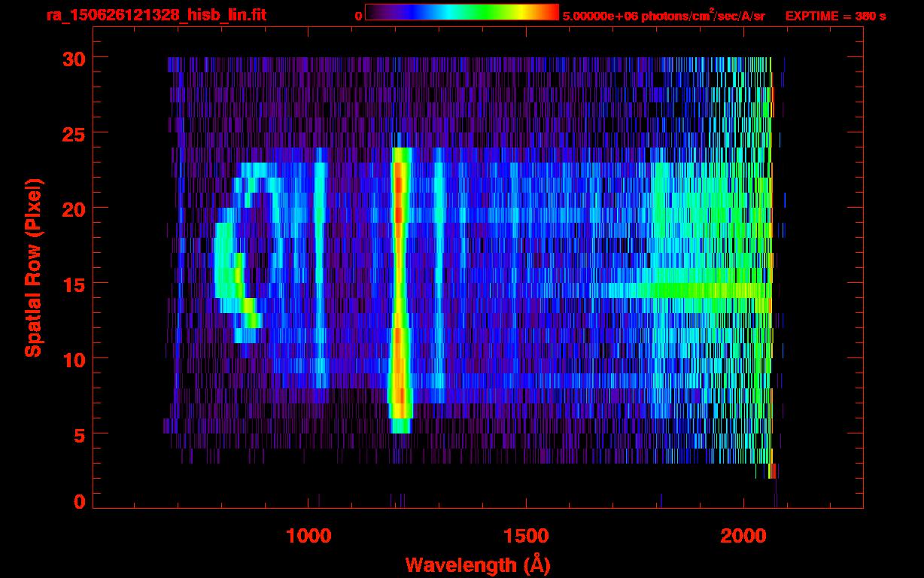The image size is (924, 578).
Task: Click the 2000 tick label on wavelength axis
Action: point(743,536)
